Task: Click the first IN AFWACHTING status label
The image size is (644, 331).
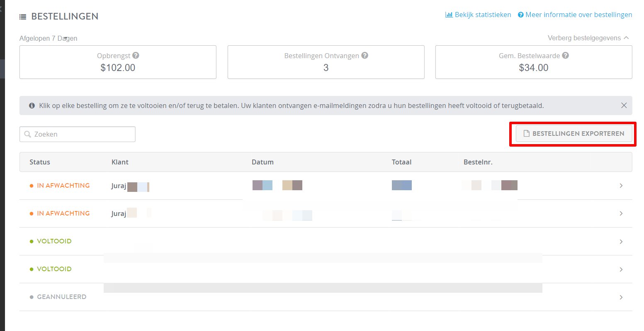Action: (x=63, y=186)
